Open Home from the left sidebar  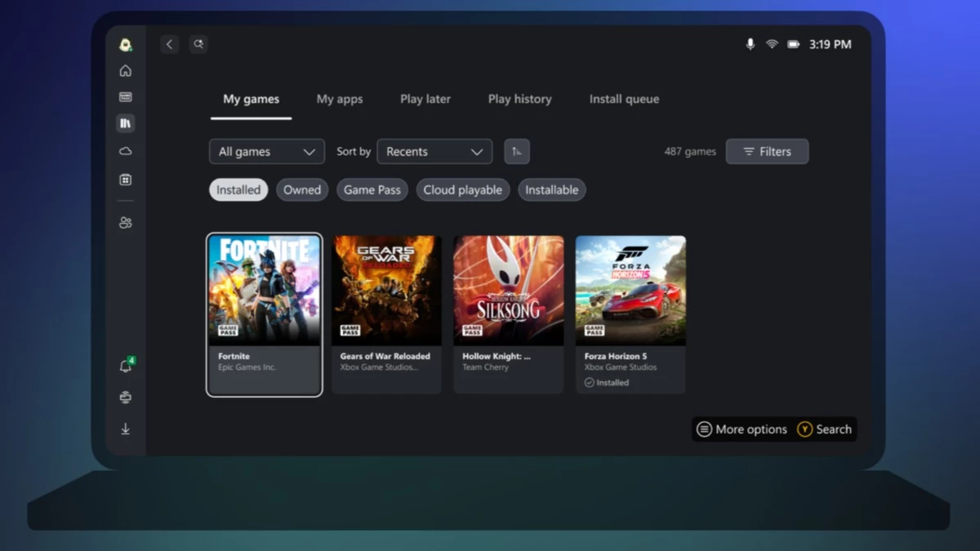pyautogui.click(x=125, y=70)
